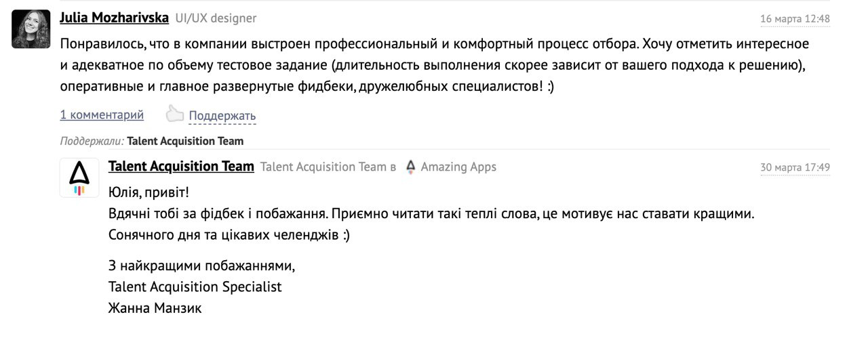Open the bold Talent Acquisition Team author link
The width and height of the screenshot is (868, 338).
point(181,167)
